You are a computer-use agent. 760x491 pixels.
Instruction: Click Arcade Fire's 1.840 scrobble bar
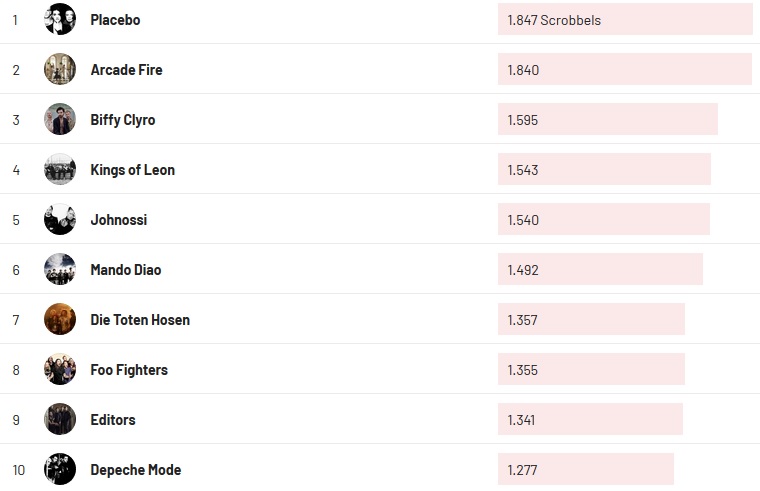tap(624, 69)
